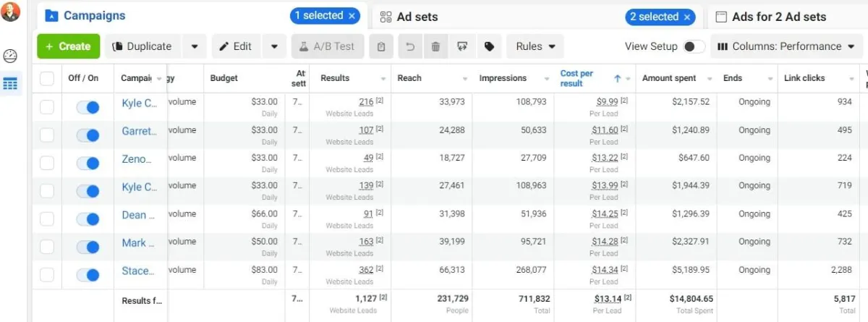Click the clipboard icon beside A/B Test
Viewport: 868px width, 322px height.
pos(381,47)
